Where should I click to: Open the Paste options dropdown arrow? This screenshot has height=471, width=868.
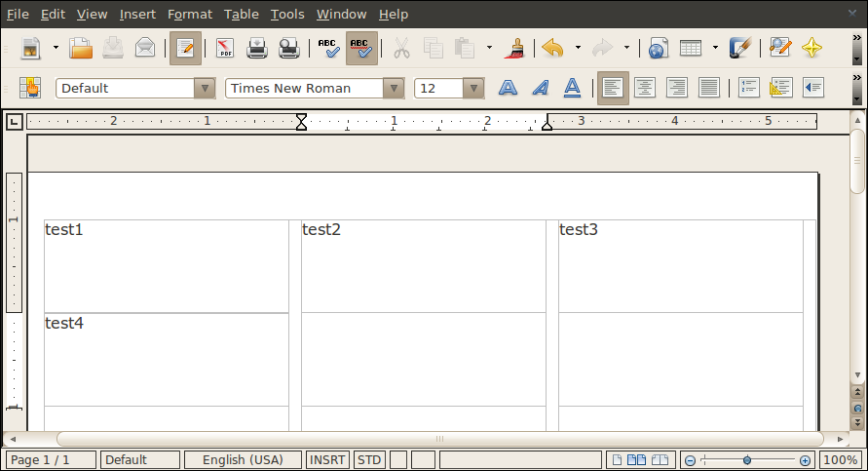point(489,48)
